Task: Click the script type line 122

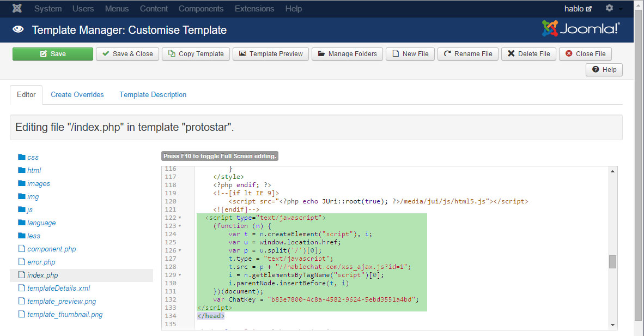Action: pyautogui.click(x=265, y=218)
